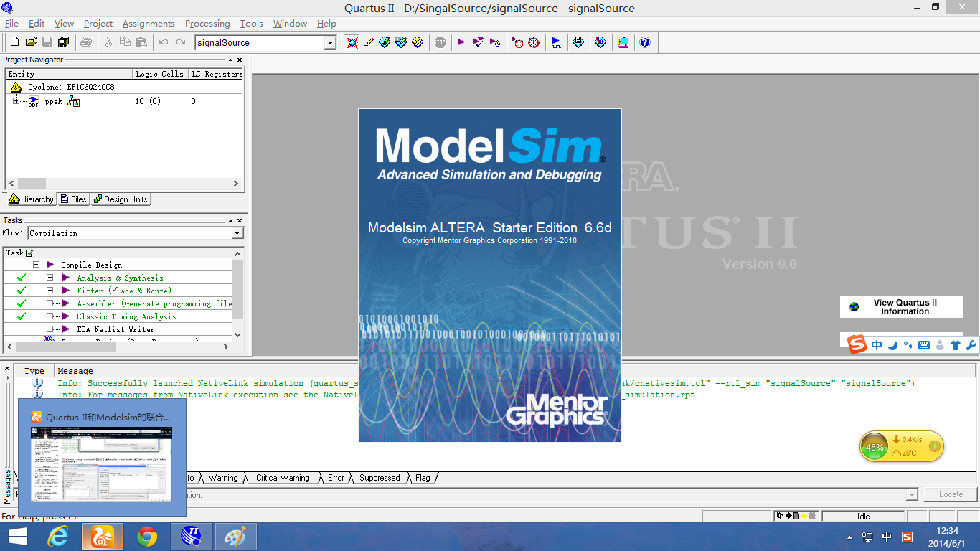
Task: Open the Programmer toolbar icon
Action: (x=600, y=42)
